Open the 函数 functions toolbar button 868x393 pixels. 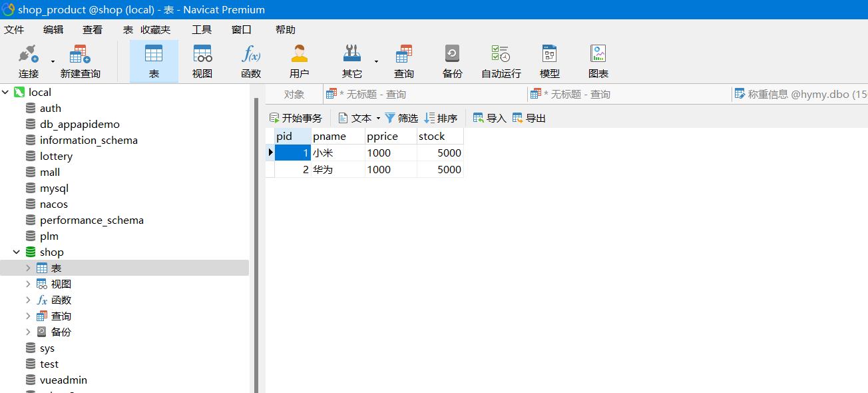pyautogui.click(x=251, y=61)
